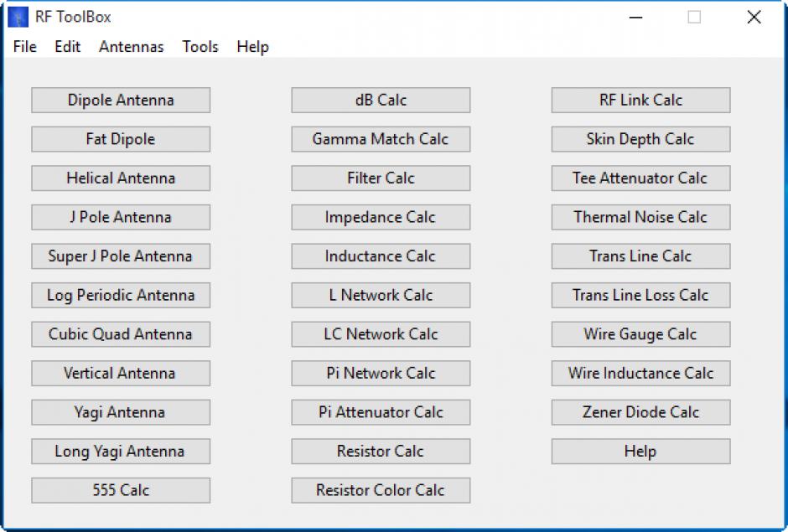The width and height of the screenshot is (788, 532).
Task: Open the Antennas menu
Action: (132, 47)
